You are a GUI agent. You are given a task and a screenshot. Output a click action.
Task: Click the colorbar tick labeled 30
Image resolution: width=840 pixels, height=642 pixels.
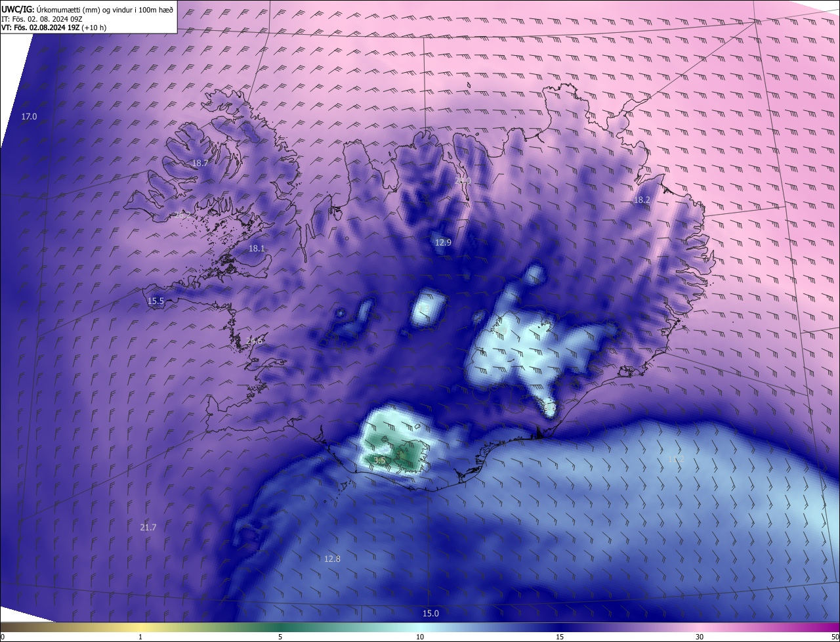[x=700, y=637]
